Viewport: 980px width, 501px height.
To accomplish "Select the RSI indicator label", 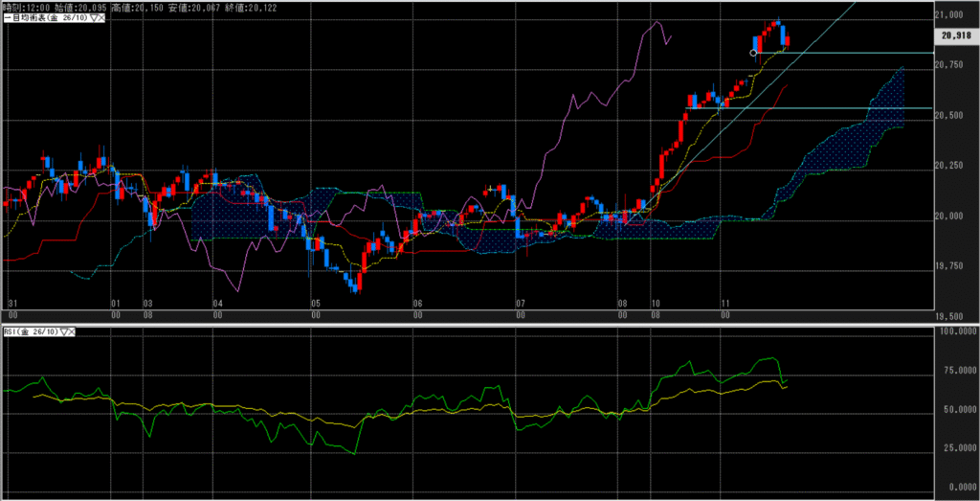I will (30, 331).
